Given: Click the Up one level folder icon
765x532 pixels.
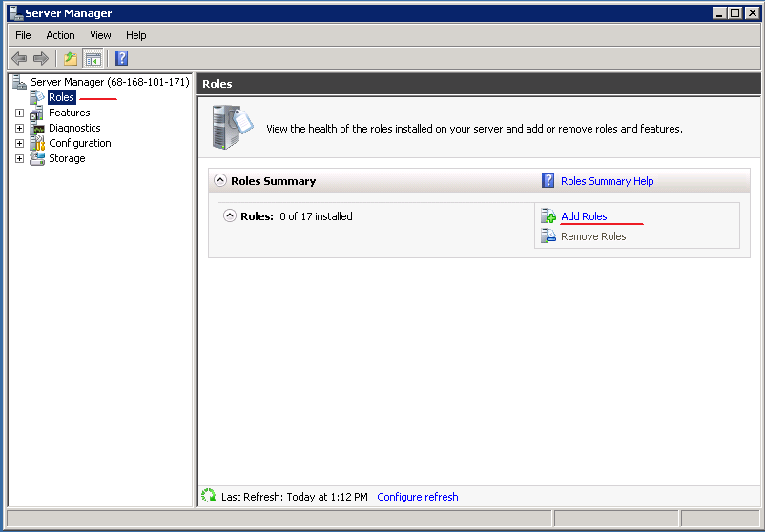Looking at the screenshot, I should click(x=71, y=59).
